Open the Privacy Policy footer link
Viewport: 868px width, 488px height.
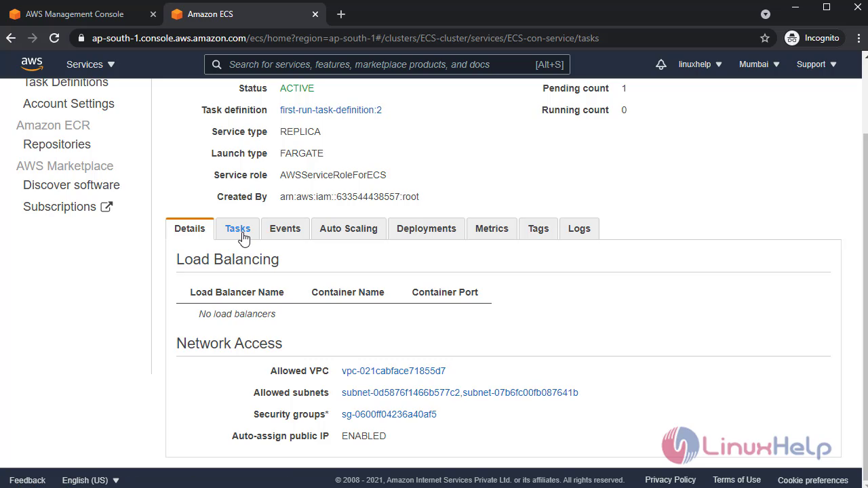(671, 480)
